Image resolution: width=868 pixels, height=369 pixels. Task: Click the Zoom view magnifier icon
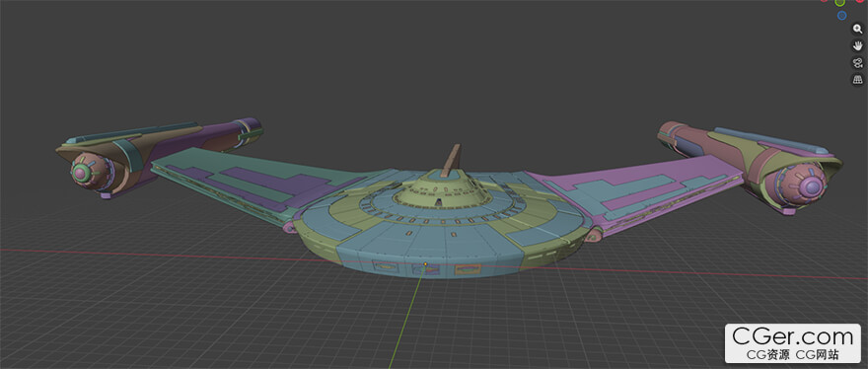tap(857, 29)
